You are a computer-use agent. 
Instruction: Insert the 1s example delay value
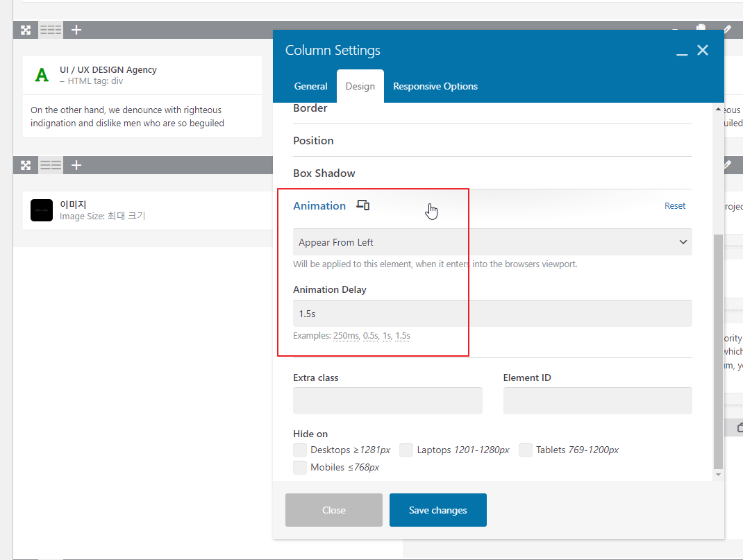click(387, 336)
